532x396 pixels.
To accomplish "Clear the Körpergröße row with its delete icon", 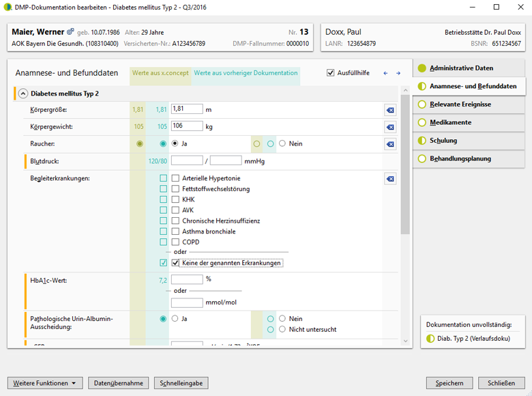I will 390,109.
